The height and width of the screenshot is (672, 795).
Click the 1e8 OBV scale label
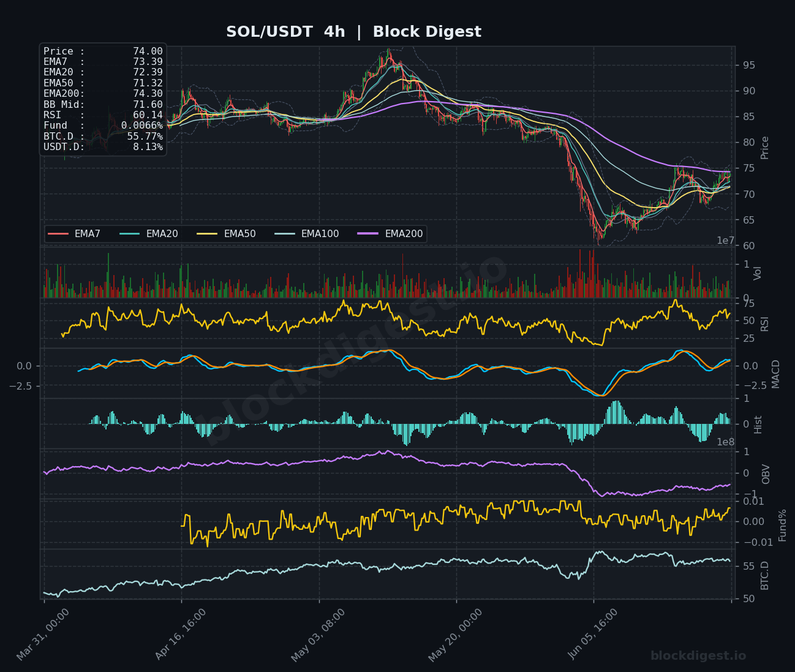pyautogui.click(x=726, y=442)
